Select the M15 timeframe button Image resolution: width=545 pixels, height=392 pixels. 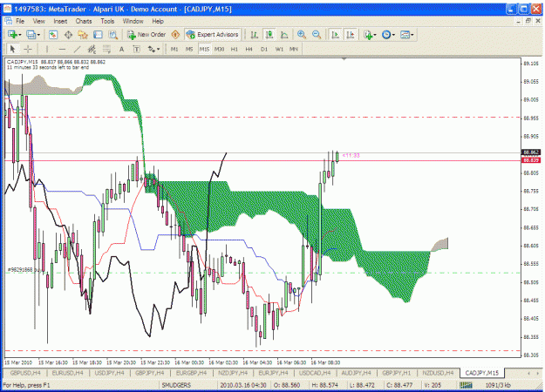[204, 50]
